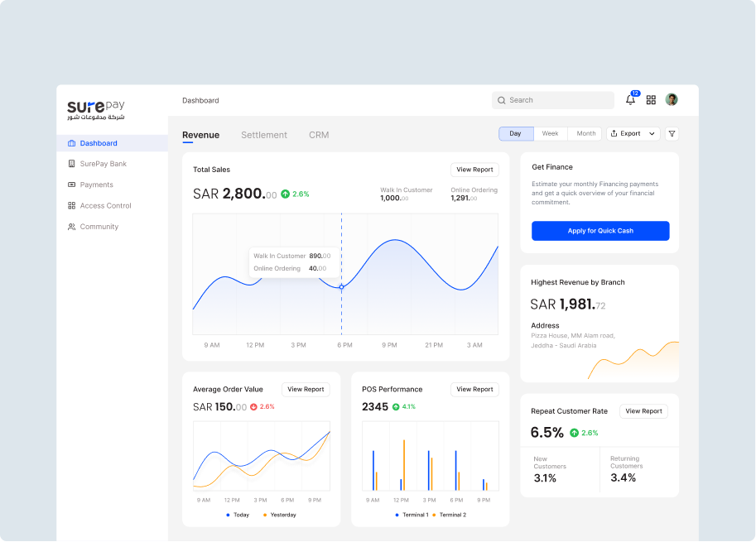Expand the Export dropdown chevron
Image resolution: width=756 pixels, height=542 pixels.
click(x=652, y=134)
